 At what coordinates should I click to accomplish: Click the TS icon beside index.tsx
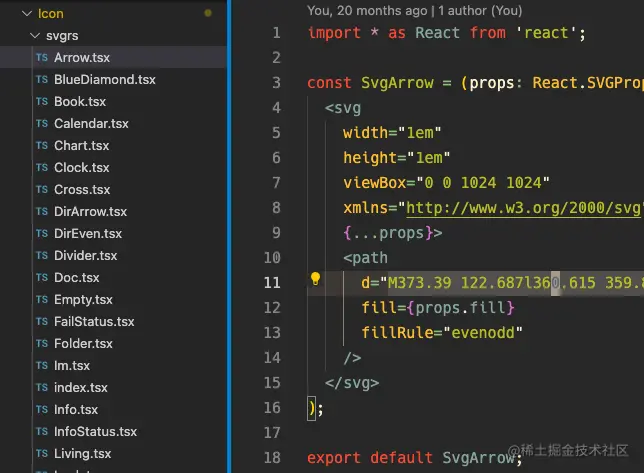42,388
